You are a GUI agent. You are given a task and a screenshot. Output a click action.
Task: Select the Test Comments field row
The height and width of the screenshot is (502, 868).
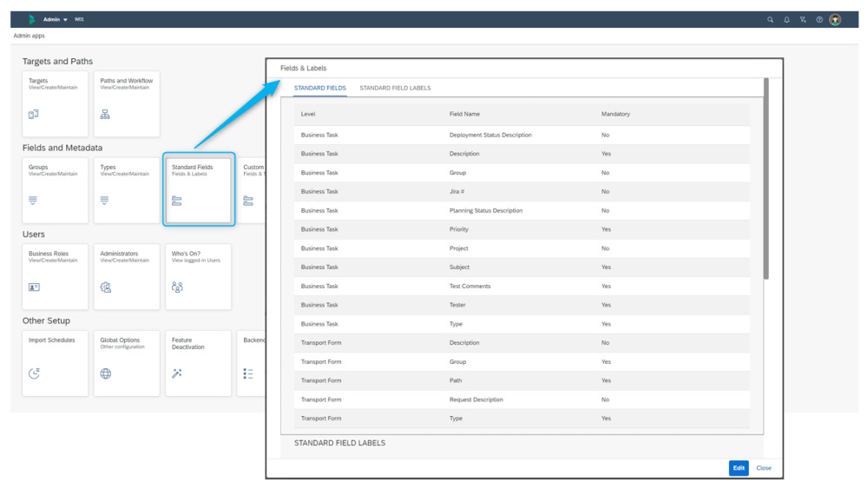point(522,287)
